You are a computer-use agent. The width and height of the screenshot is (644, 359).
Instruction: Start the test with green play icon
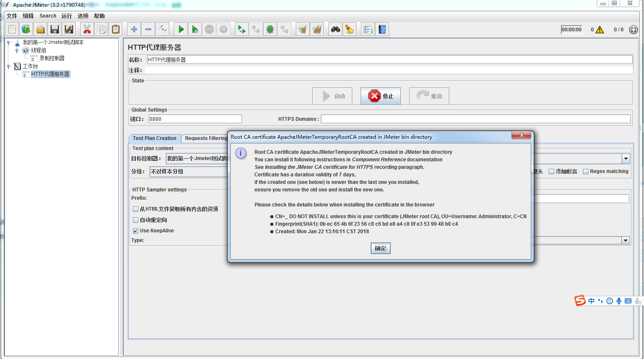[x=181, y=29]
